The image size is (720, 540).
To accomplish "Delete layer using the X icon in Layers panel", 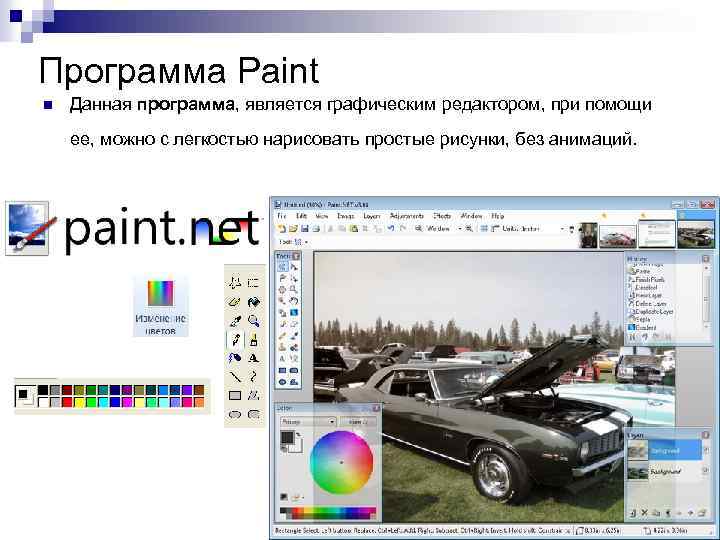I will point(644,513).
